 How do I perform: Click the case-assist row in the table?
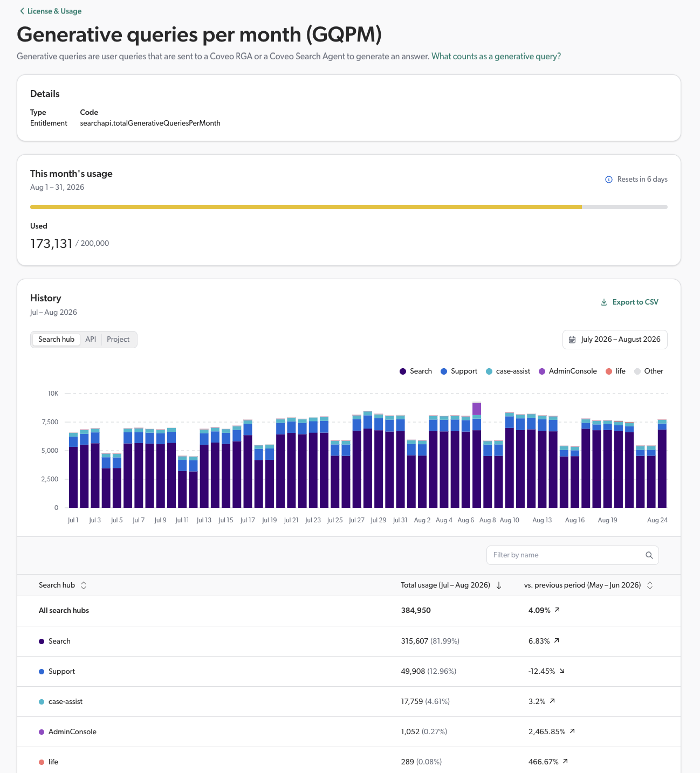(x=349, y=702)
